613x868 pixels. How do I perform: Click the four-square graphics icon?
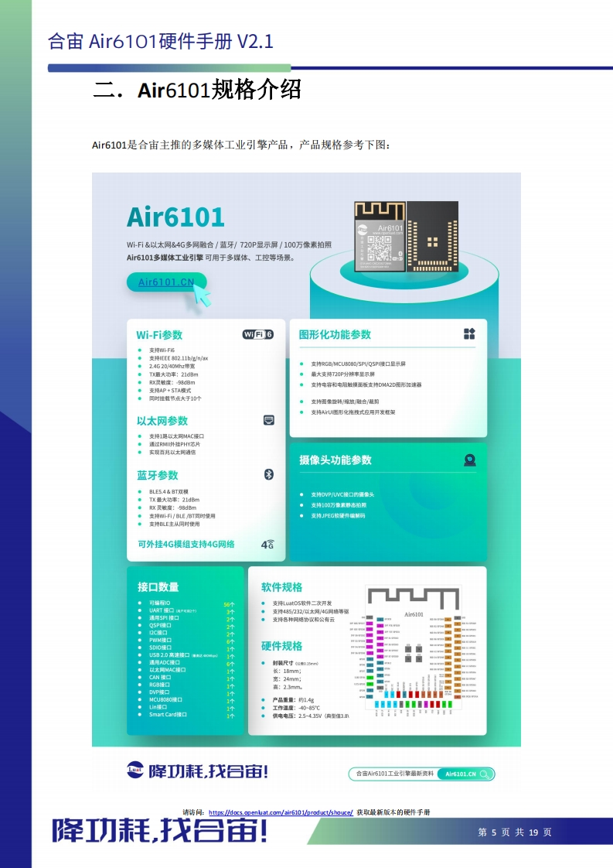(469, 333)
